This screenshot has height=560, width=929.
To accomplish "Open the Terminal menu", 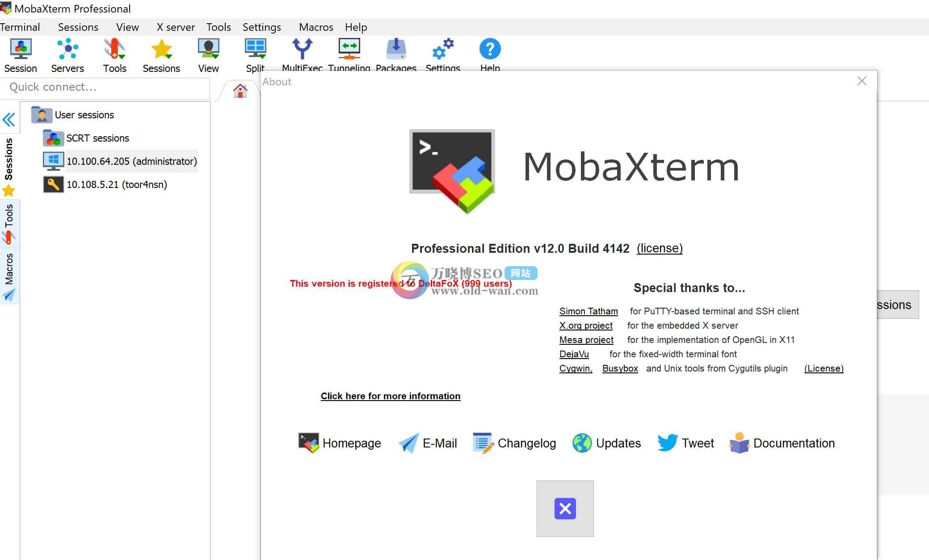I will (20, 27).
